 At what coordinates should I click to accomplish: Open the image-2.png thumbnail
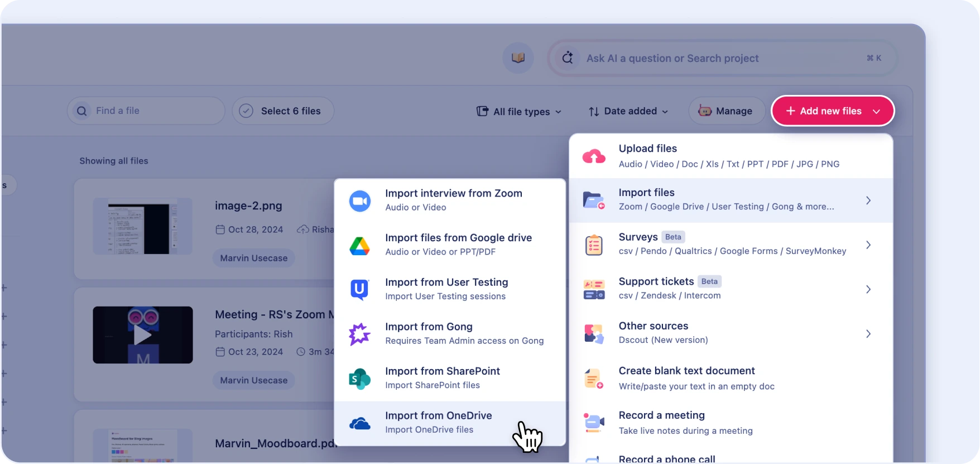[x=143, y=226]
